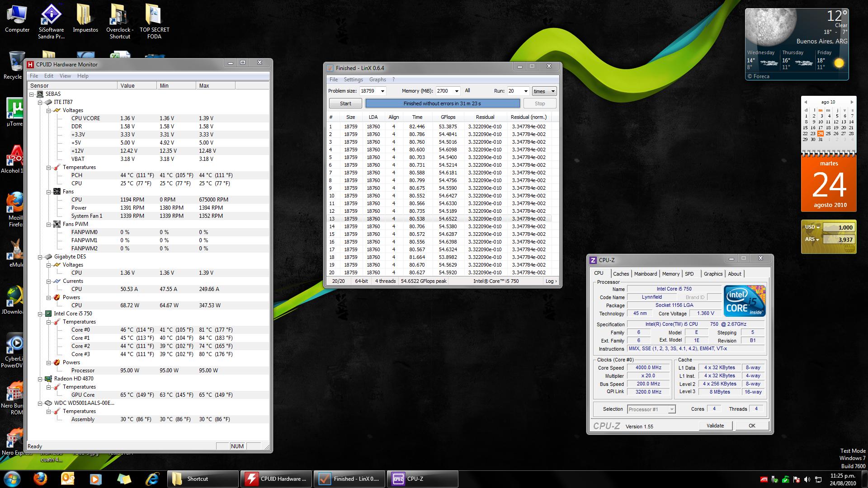The width and height of the screenshot is (868, 488).
Task: Open the Overclock shortcut on desktop
Action: (119, 21)
